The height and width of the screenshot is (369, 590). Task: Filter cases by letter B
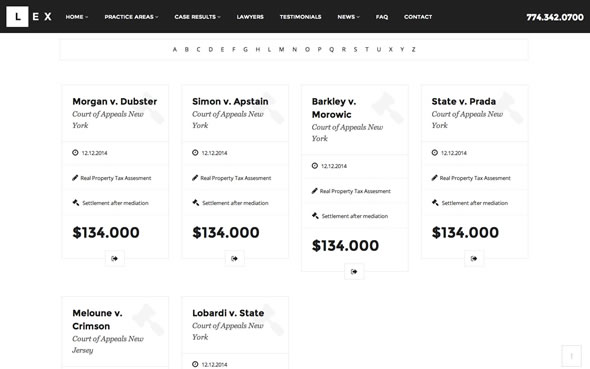coord(187,49)
